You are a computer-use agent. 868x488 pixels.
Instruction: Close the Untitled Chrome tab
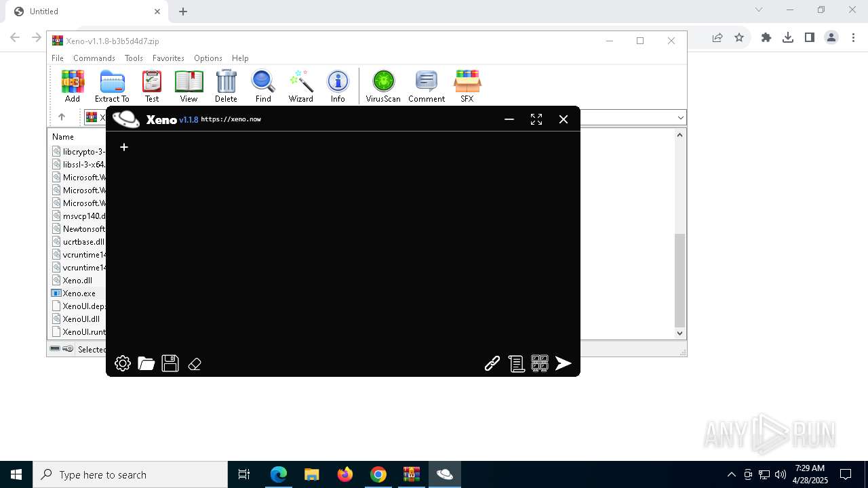tap(157, 12)
